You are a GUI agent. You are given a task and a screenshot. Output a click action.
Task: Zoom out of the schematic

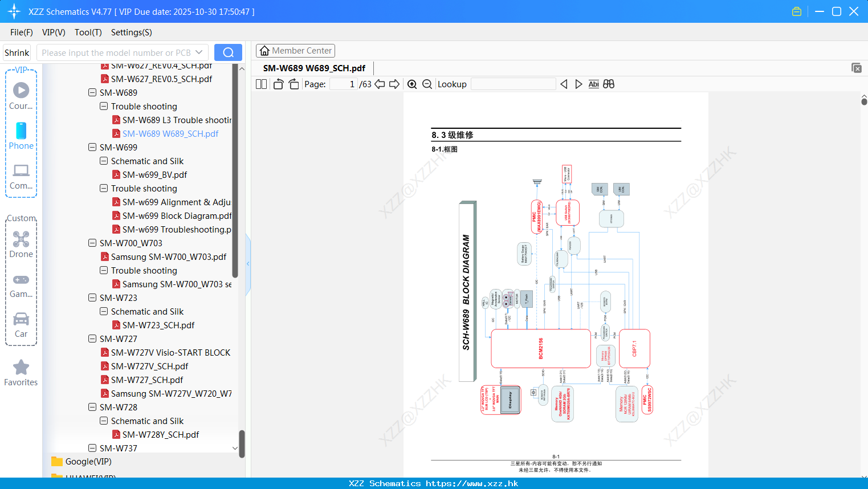tap(427, 84)
